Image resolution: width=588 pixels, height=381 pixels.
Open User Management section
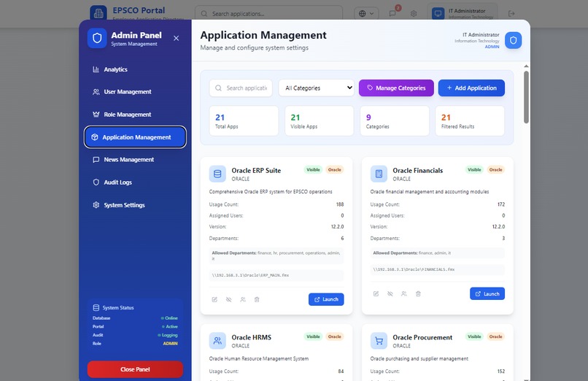pyautogui.click(x=135, y=92)
